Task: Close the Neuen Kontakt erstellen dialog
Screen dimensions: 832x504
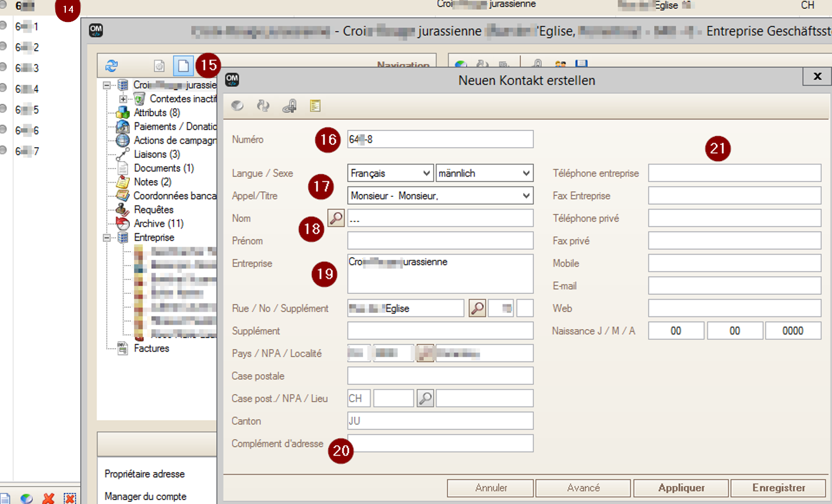Action: pyautogui.click(x=818, y=76)
